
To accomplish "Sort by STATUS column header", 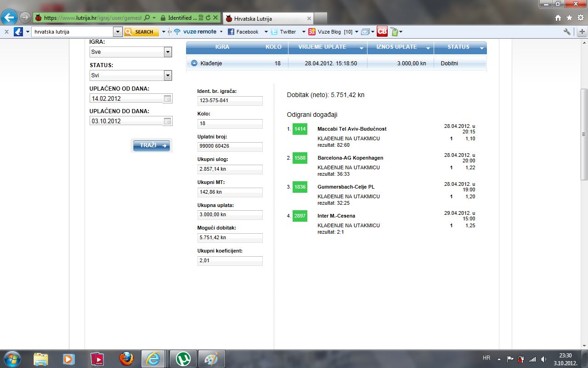I will [x=460, y=47].
